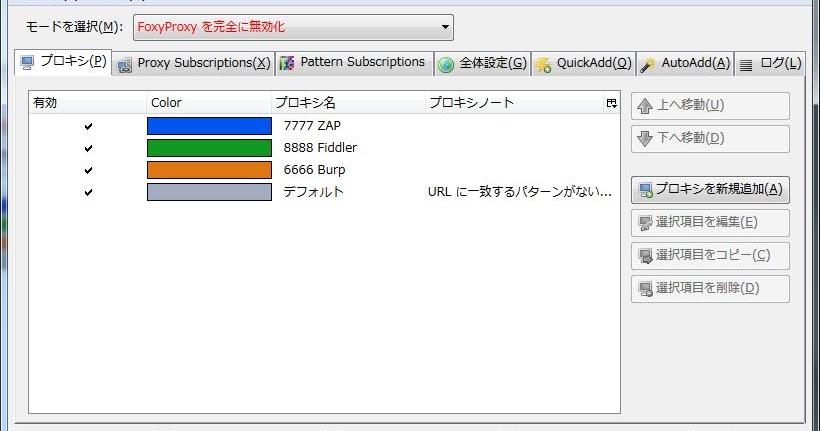820x431 pixels.
Task: Click the 下へ移動(D) button
Action: [x=710, y=139]
